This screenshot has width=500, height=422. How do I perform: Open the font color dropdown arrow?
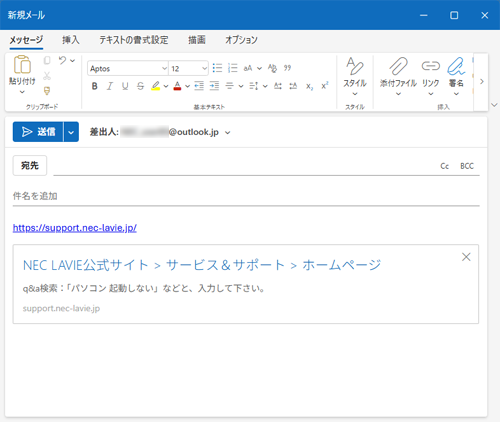pos(187,87)
